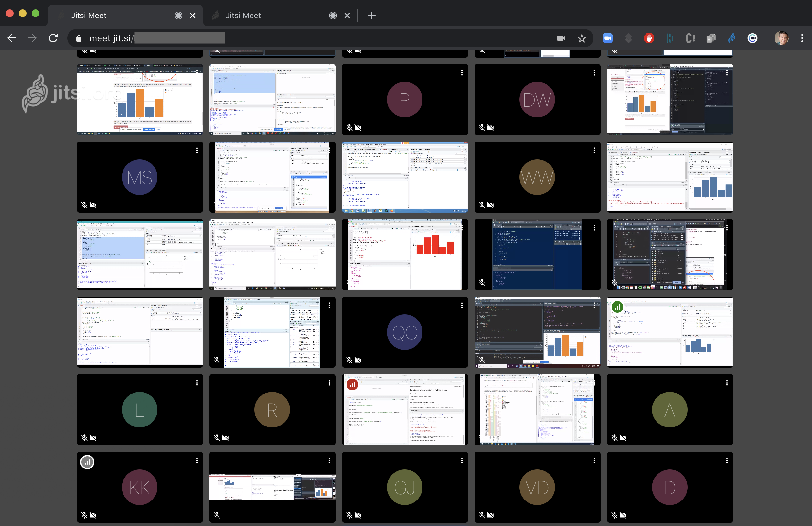Open participant VD tile options menu

click(594, 460)
